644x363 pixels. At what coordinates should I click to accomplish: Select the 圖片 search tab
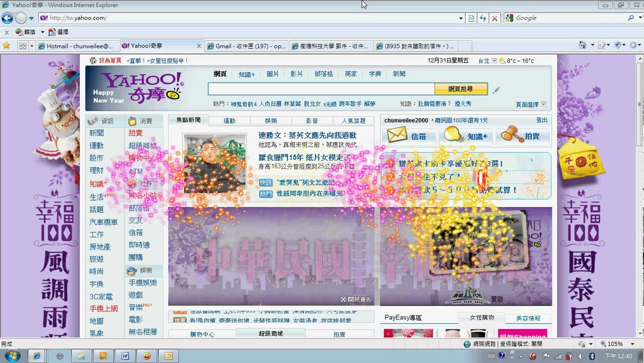pos(273,74)
